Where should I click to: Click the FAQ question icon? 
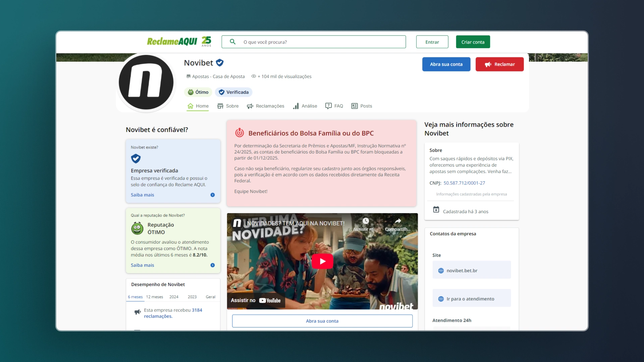pos(328,106)
